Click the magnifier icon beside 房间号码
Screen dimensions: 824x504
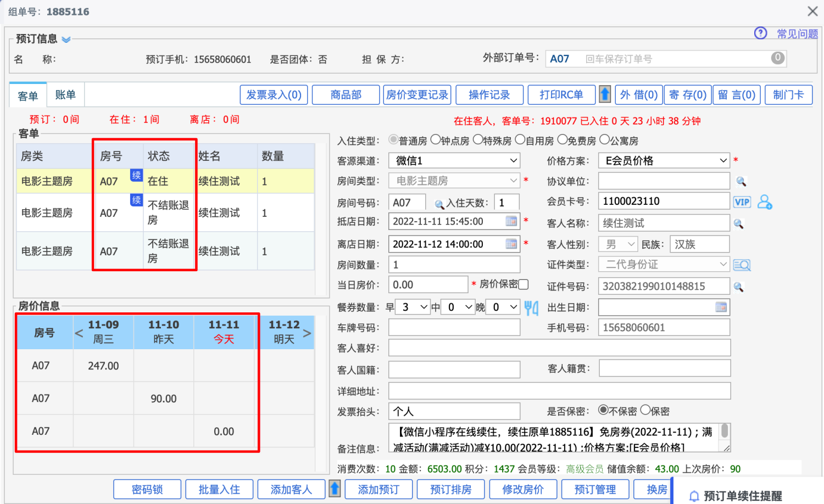439,204
